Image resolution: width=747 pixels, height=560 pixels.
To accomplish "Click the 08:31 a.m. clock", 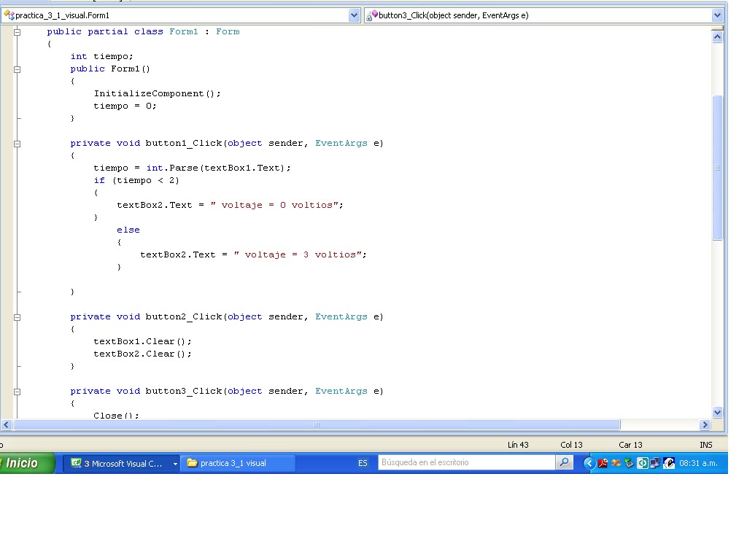I will pyautogui.click(x=698, y=463).
